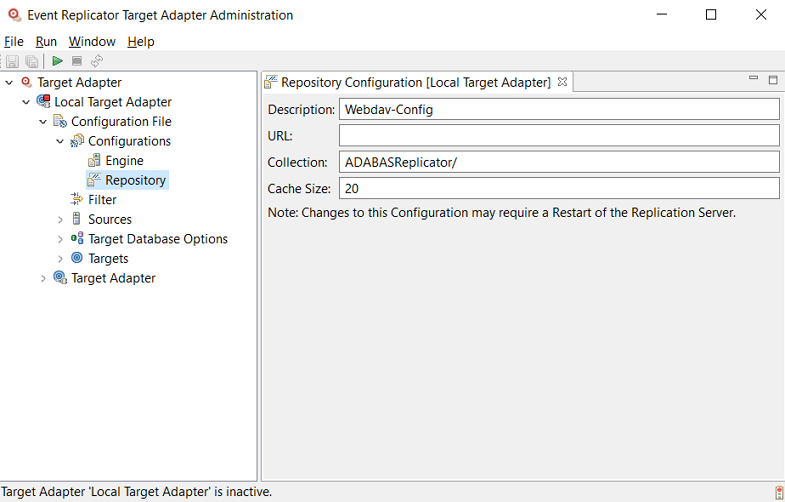Click the Stop square toolbar icon
The height and width of the screenshot is (502, 785).
click(x=77, y=61)
